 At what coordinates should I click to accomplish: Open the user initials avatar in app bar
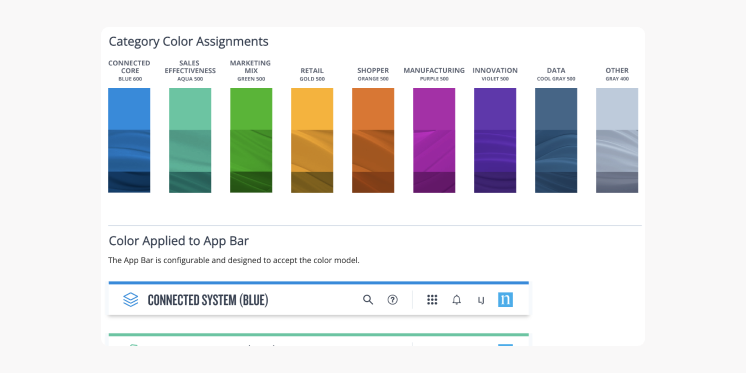[481, 300]
